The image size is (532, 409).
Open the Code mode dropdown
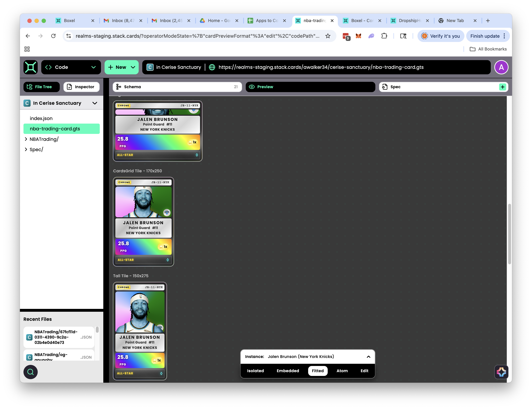(71, 67)
